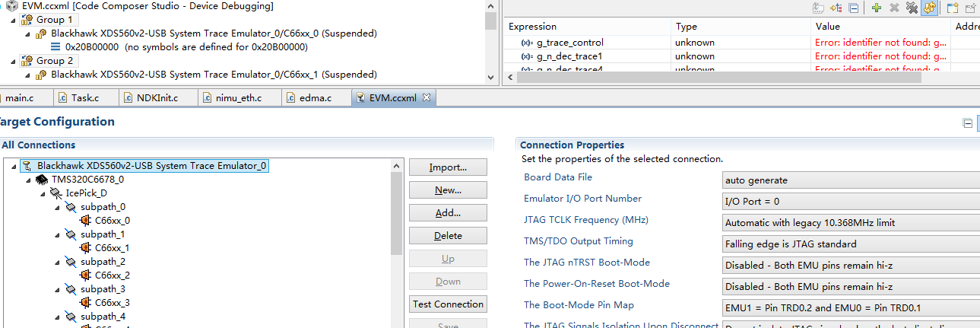Collapse the subpath_1 tree node
The image size is (980, 328).
click(x=58, y=235)
